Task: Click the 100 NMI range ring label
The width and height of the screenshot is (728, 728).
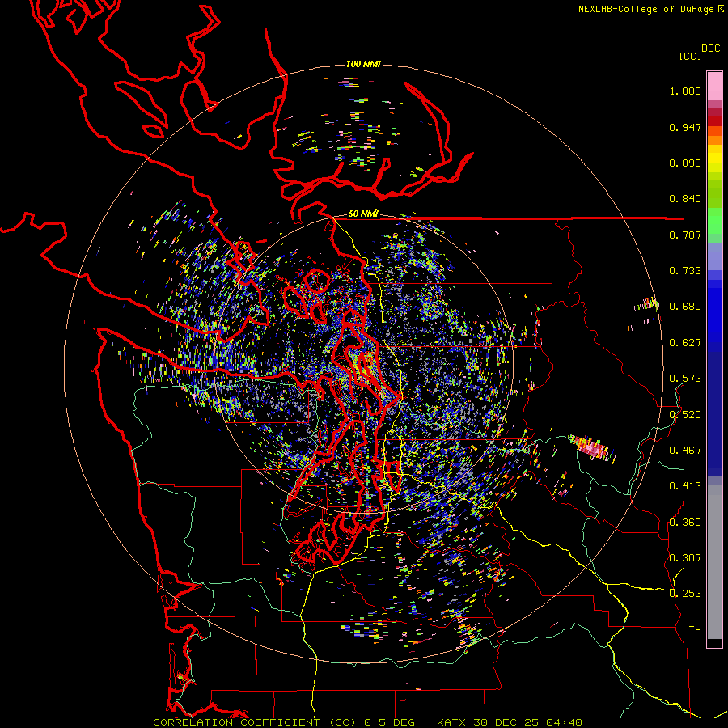Action: (x=363, y=64)
